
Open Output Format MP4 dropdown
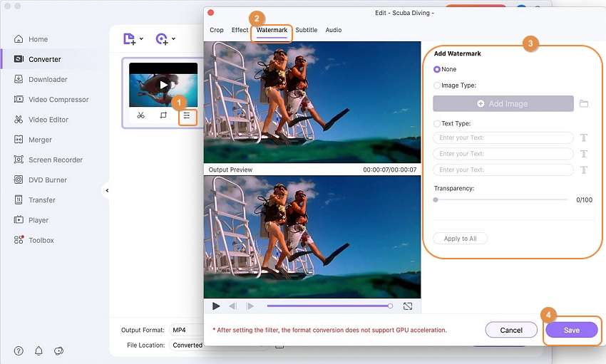[187, 330]
